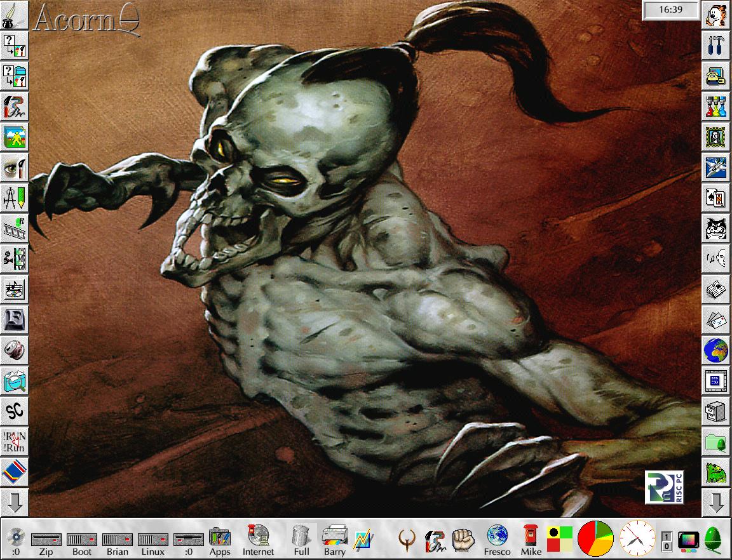This screenshot has height=560, width=732.
Task: Launch the eye and paintbrush painting app
Action: pos(14,168)
